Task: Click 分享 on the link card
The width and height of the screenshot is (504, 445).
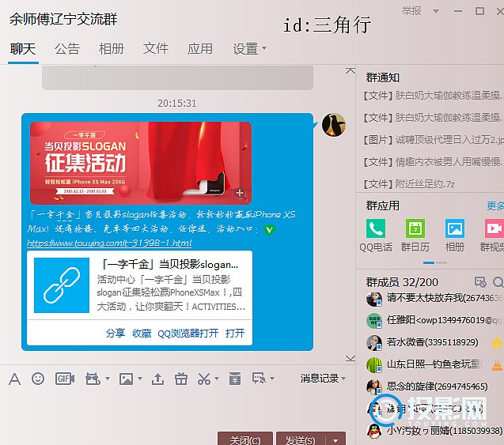Action: tap(116, 334)
